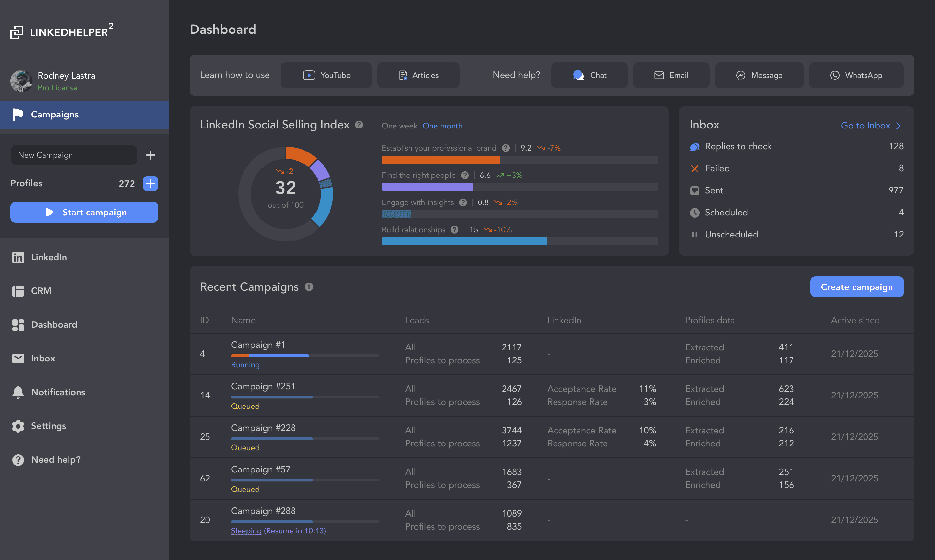Screen dimensions: 935x560
Task: Click the blue add Profiles plus button
Action: pyautogui.click(x=150, y=184)
